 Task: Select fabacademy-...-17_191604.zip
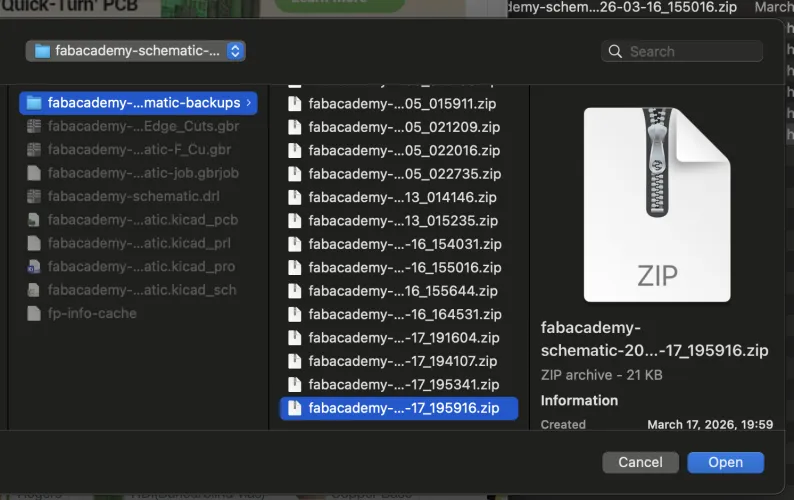tap(399, 337)
